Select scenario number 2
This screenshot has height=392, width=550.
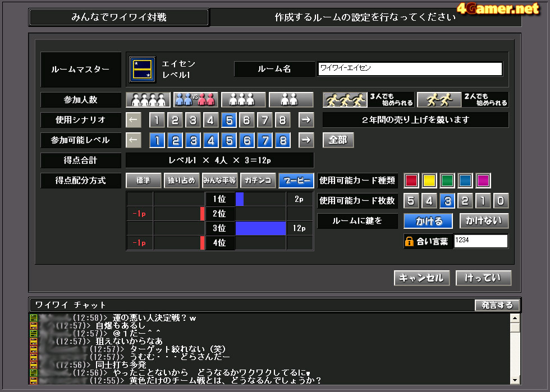(175, 120)
